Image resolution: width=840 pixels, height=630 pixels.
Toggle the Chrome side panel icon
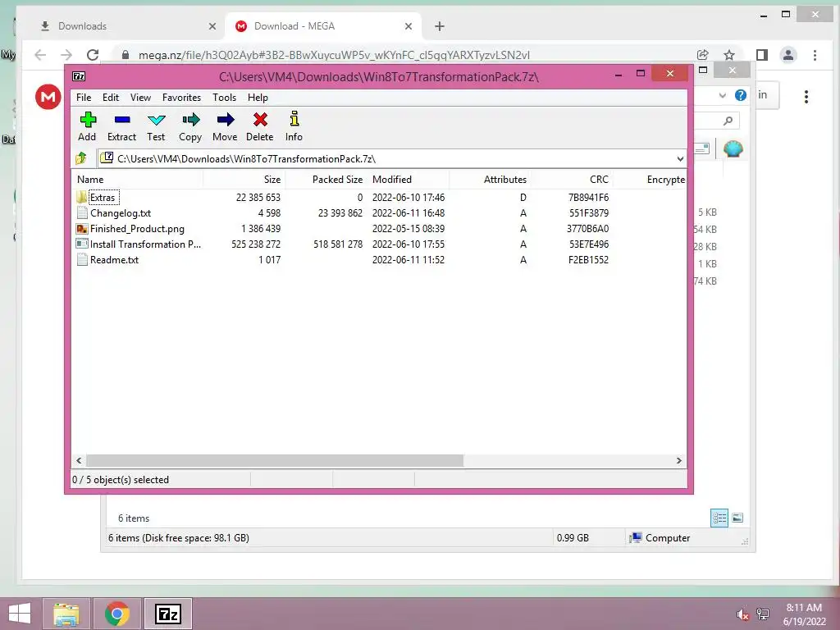tap(762, 55)
